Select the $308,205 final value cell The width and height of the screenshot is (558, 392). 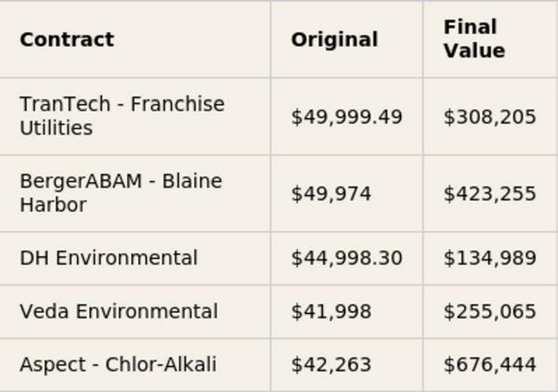(489, 117)
